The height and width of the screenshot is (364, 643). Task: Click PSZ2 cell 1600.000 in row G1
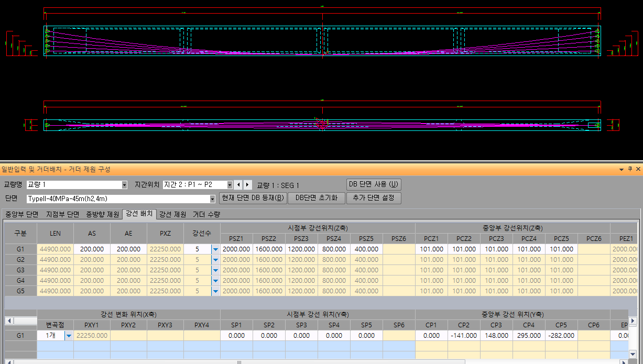[x=269, y=249]
